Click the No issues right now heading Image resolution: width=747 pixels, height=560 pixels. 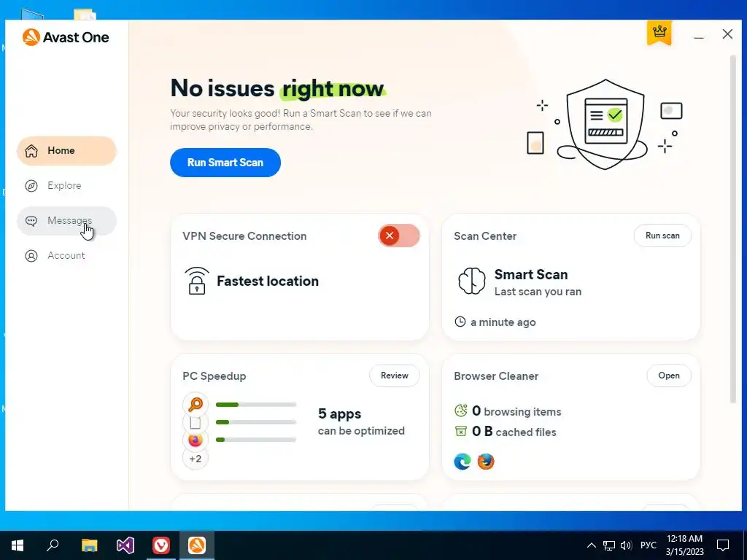point(277,88)
